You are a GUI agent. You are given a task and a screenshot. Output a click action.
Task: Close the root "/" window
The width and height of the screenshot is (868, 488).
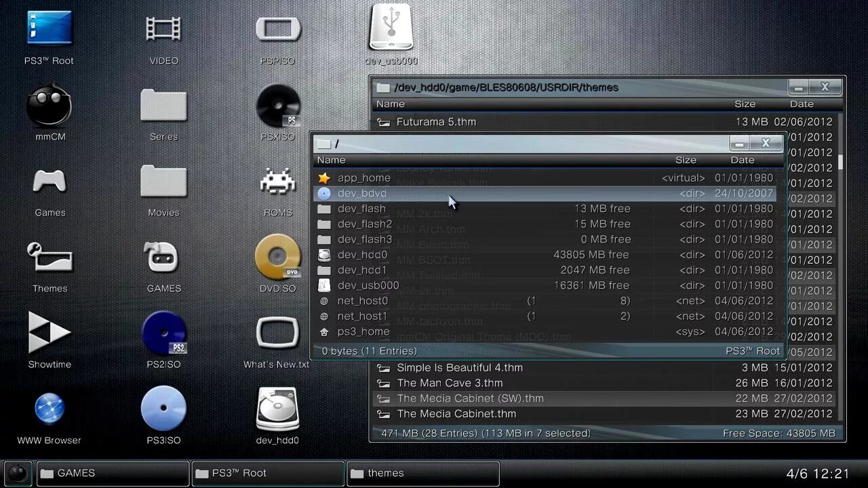[x=766, y=143]
